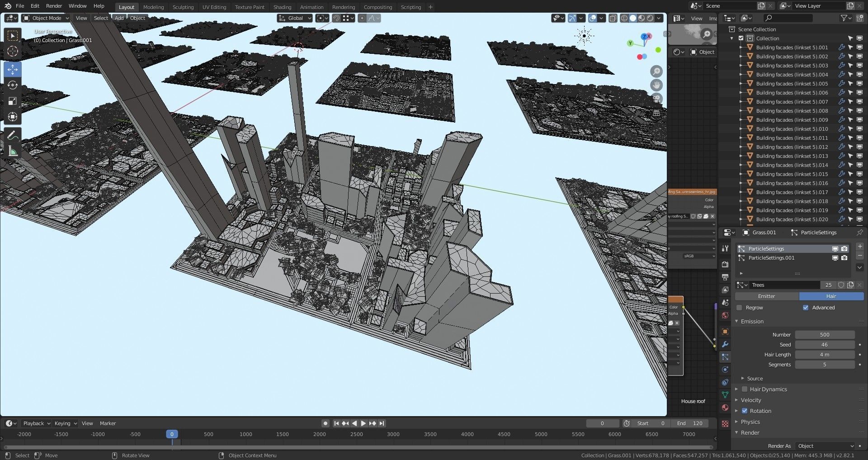Open the Modifiers wrench tab icon

click(x=725, y=344)
